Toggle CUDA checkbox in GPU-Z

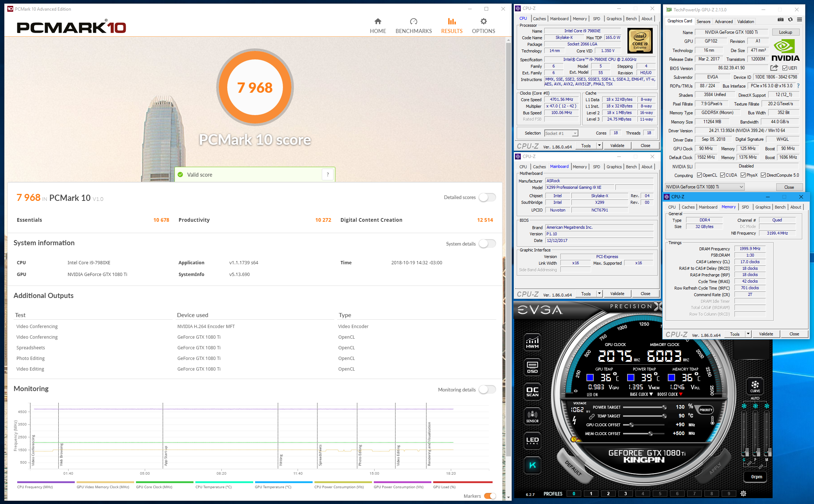click(x=722, y=175)
